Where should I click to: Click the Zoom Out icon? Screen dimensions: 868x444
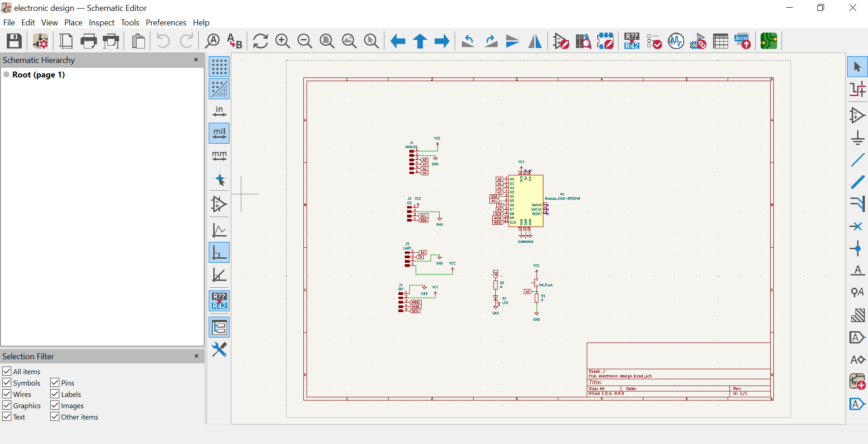point(305,41)
